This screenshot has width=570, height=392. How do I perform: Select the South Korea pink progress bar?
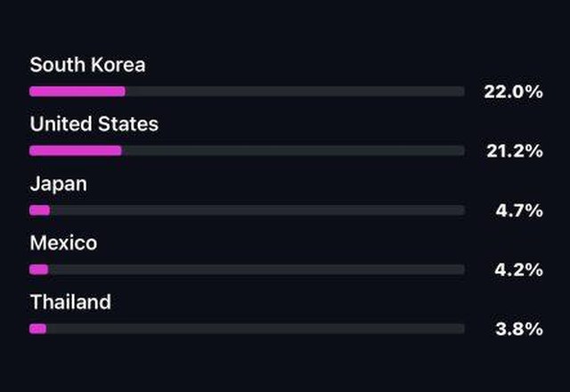77,91
